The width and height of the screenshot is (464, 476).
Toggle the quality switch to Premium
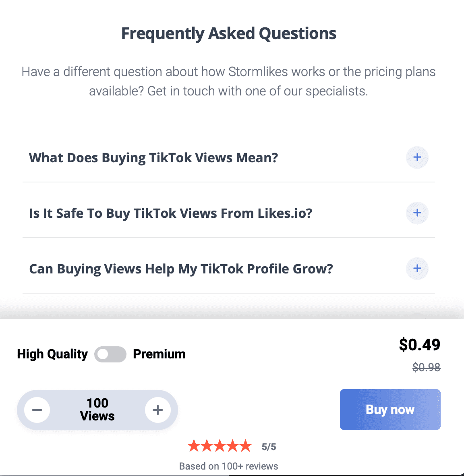tap(110, 354)
